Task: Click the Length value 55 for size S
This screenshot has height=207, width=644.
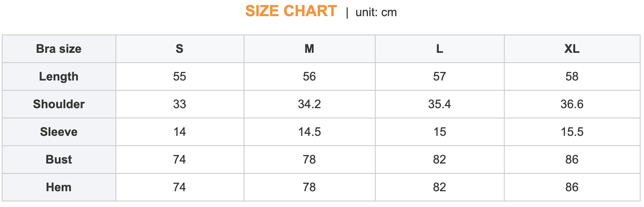Action: click(180, 77)
